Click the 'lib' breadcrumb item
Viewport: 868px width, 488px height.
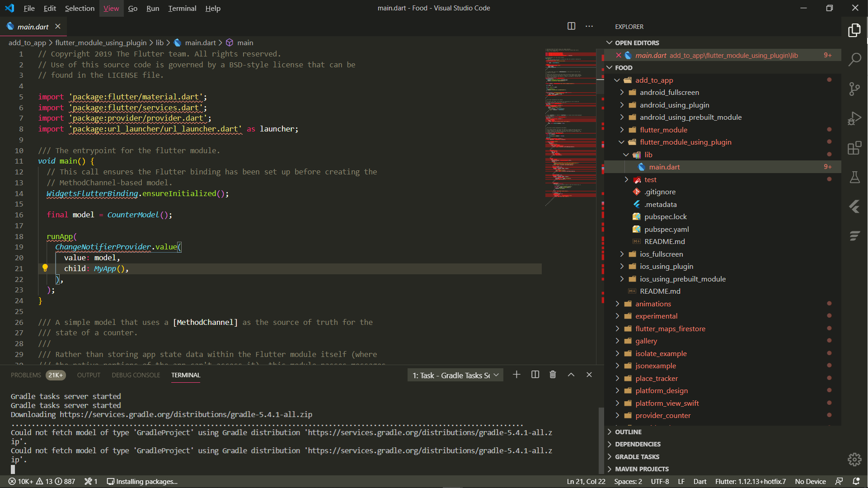click(160, 42)
